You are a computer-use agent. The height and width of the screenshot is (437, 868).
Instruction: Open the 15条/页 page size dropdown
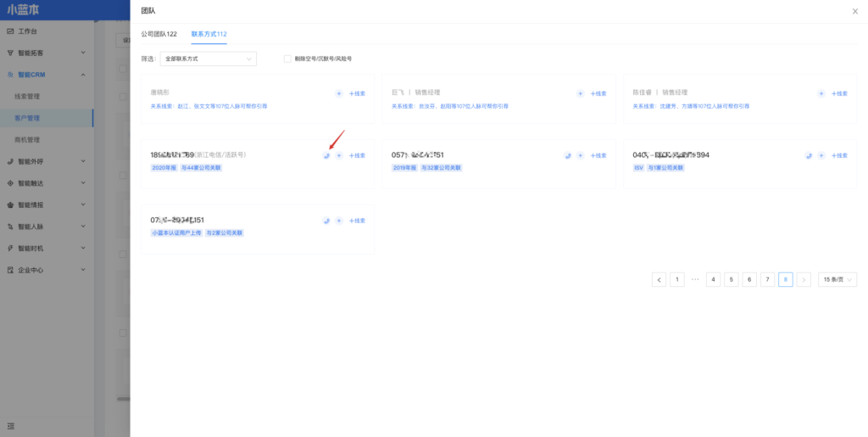(837, 279)
